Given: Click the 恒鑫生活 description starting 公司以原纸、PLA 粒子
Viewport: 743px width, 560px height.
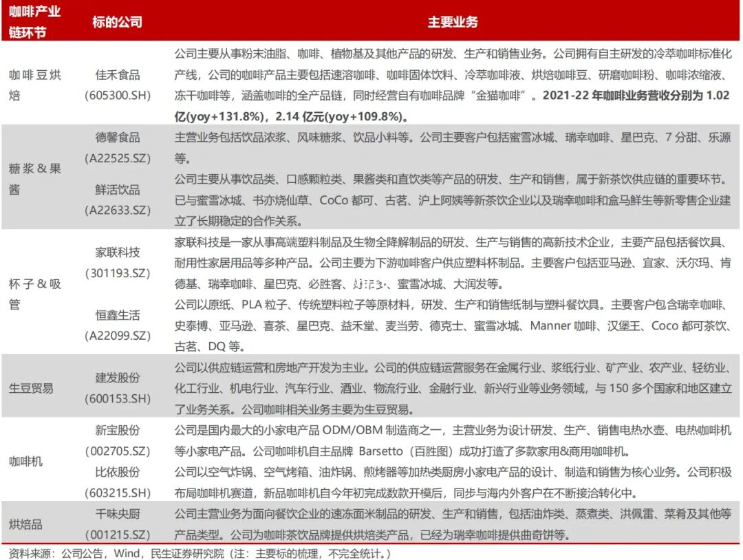Looking at the screenshot, I should 453,305.
